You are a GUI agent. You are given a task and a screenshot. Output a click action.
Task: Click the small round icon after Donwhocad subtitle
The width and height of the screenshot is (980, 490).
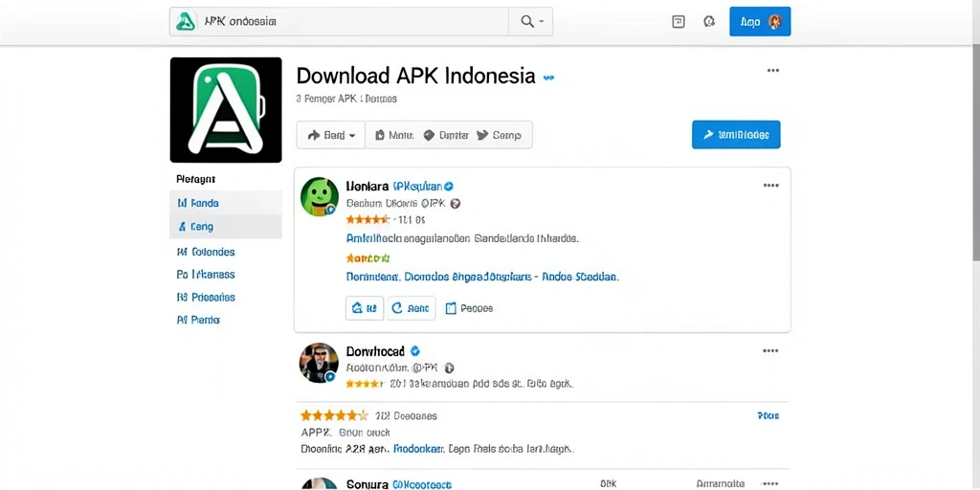(x=450, y=368)
